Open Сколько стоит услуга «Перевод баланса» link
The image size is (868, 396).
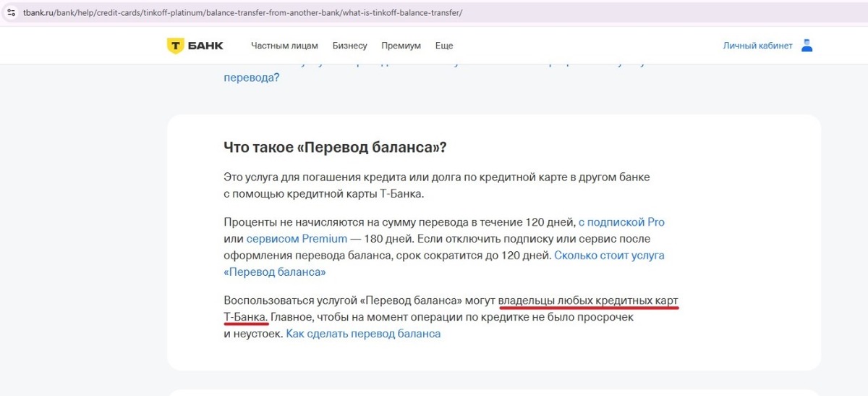444,264
